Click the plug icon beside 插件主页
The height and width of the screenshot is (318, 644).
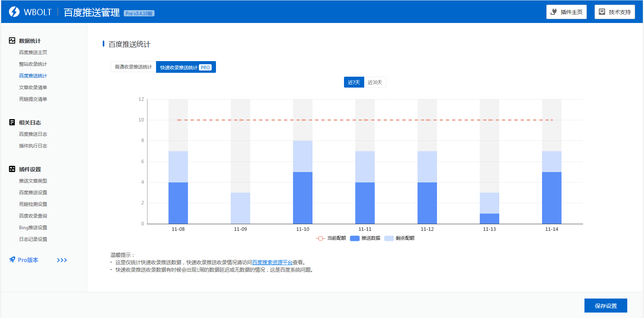pos(554,12)
